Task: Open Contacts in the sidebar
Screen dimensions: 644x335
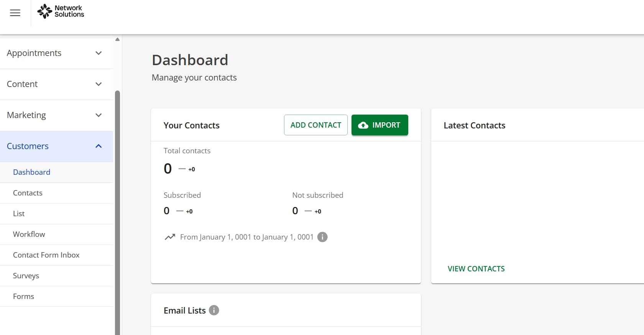Action: 57,193
